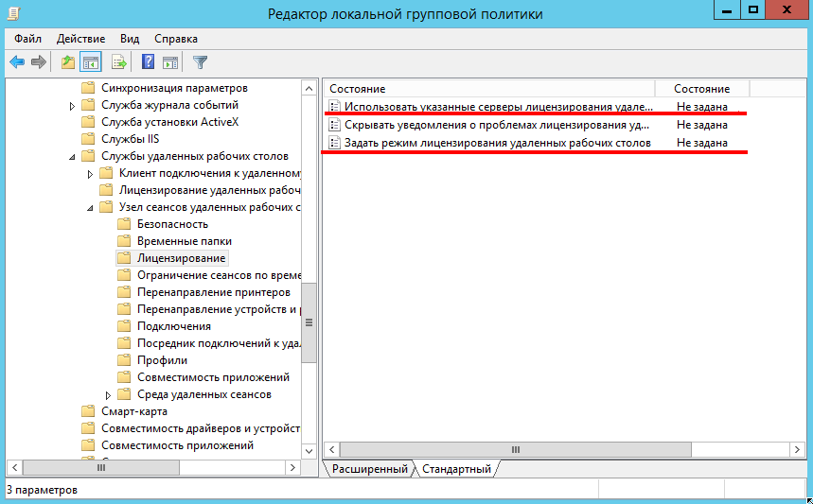Image resolution: width=813 pixels, height=504 pixels.
Task: Collapse Узел сеансов удаленных рабочих node
Action: tap(90, 208)
